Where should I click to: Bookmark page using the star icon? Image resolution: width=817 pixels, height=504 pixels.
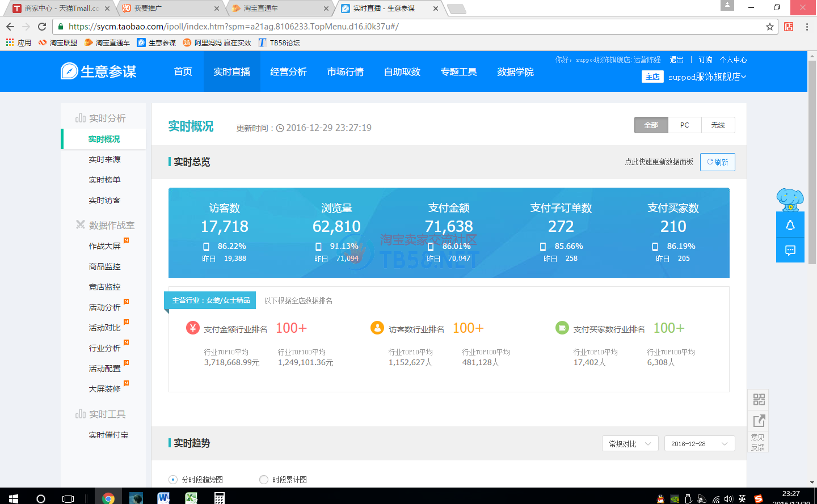click(769, 27)
